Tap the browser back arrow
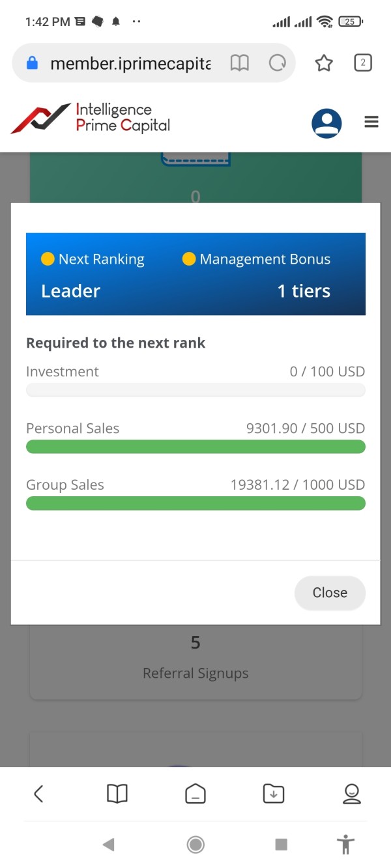 pos(38,793)
